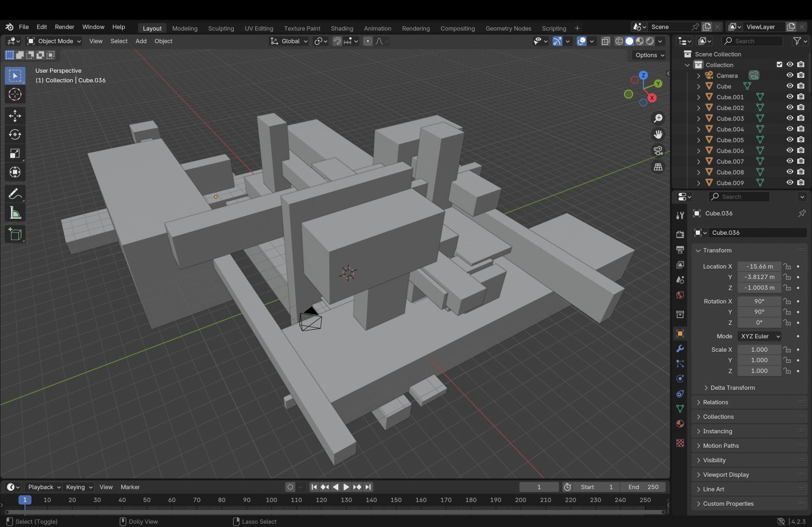Uncheck Collection exclude checkbox
The height and width of the screenshot is (527, 812).
(x=779, y=65)
